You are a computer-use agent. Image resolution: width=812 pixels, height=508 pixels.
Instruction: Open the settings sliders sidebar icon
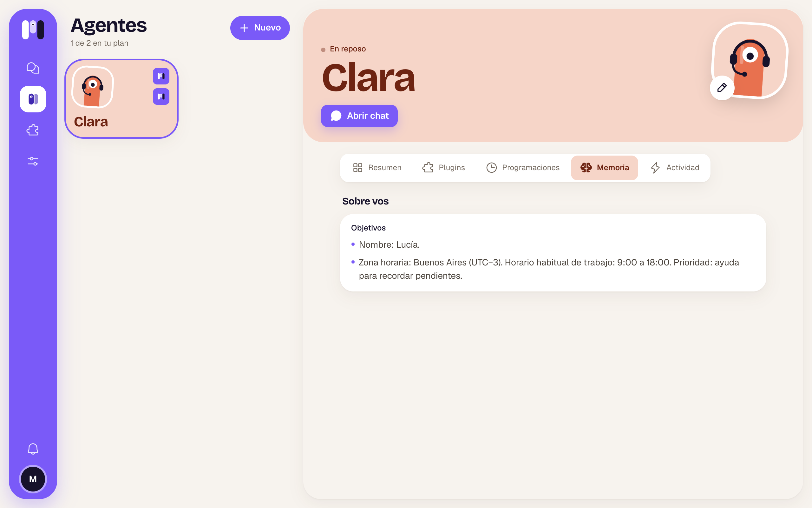(33, 161)
